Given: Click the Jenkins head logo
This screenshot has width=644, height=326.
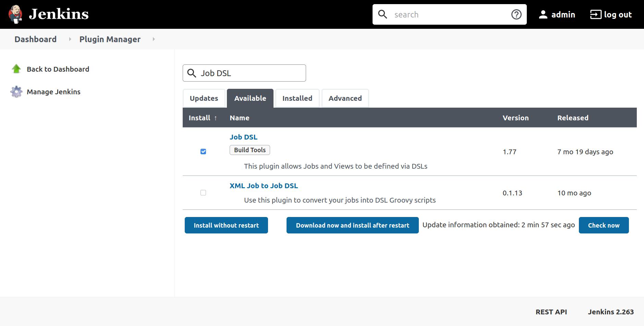Looking at the screenshot, I should click(16, 14).
